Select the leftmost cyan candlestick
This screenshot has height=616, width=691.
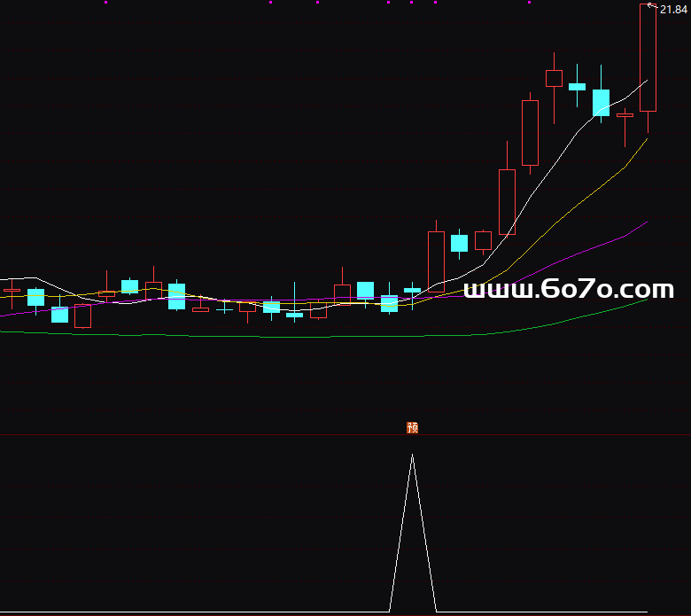tap(35, 297)
